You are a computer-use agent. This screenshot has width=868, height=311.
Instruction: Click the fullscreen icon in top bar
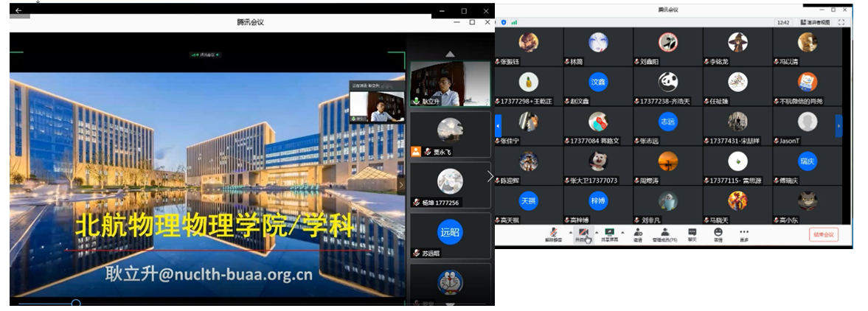[x=841, y=22]
